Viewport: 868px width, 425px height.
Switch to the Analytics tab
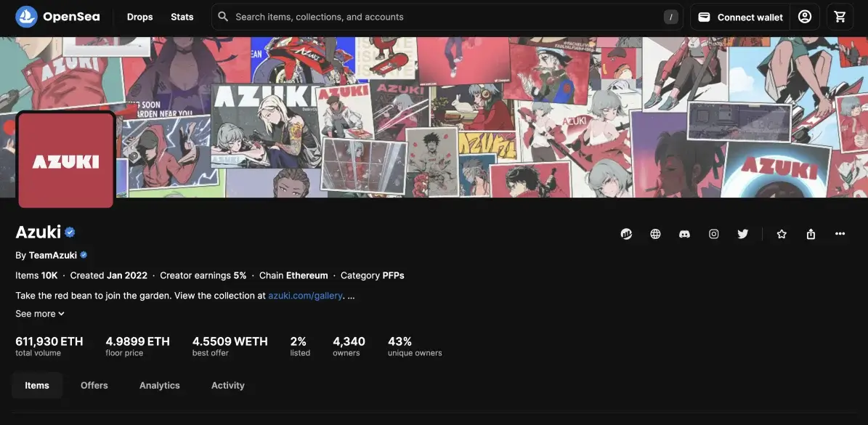point(159,385)
